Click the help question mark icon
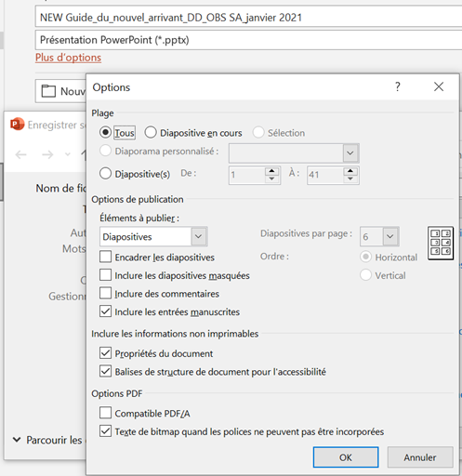 click(398, 86)
